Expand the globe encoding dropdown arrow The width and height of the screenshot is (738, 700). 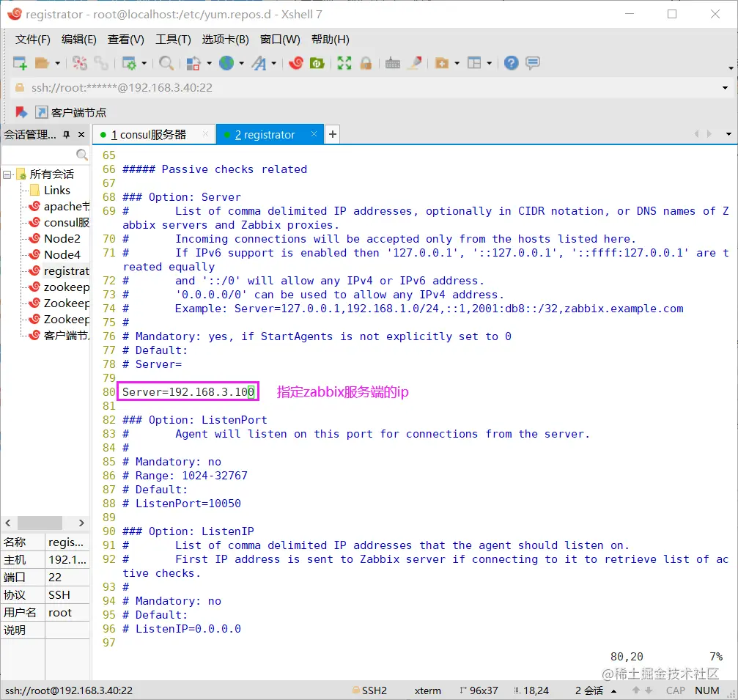coord(241,63)
